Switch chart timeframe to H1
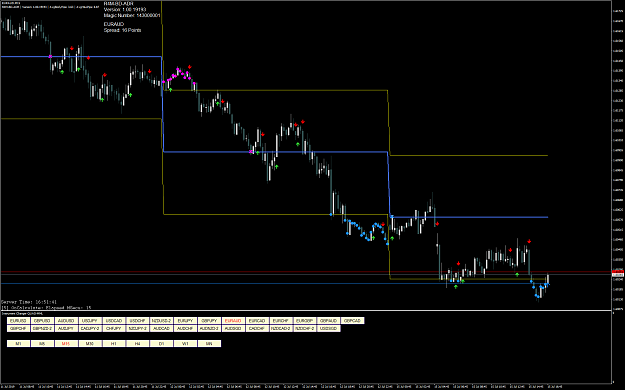625x390 pixels. pyautogui.click(x=114, y=344)
